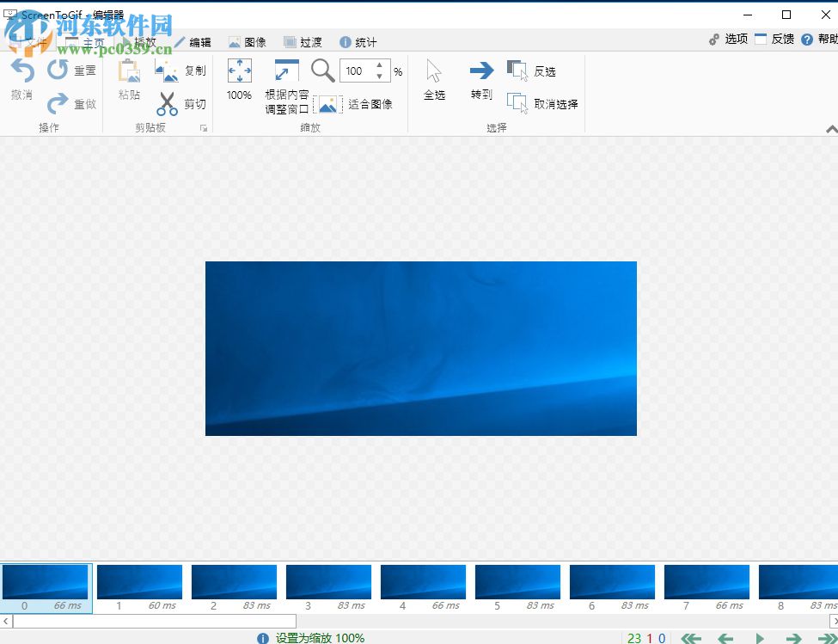Open application 选项 settings

(727, 39)
